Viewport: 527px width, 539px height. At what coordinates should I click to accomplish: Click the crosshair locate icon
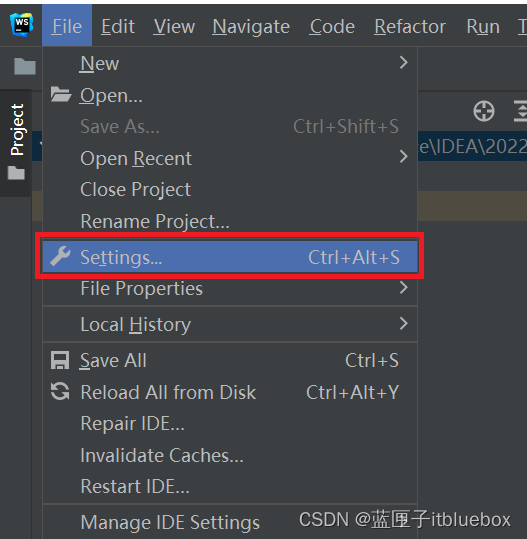484,111
